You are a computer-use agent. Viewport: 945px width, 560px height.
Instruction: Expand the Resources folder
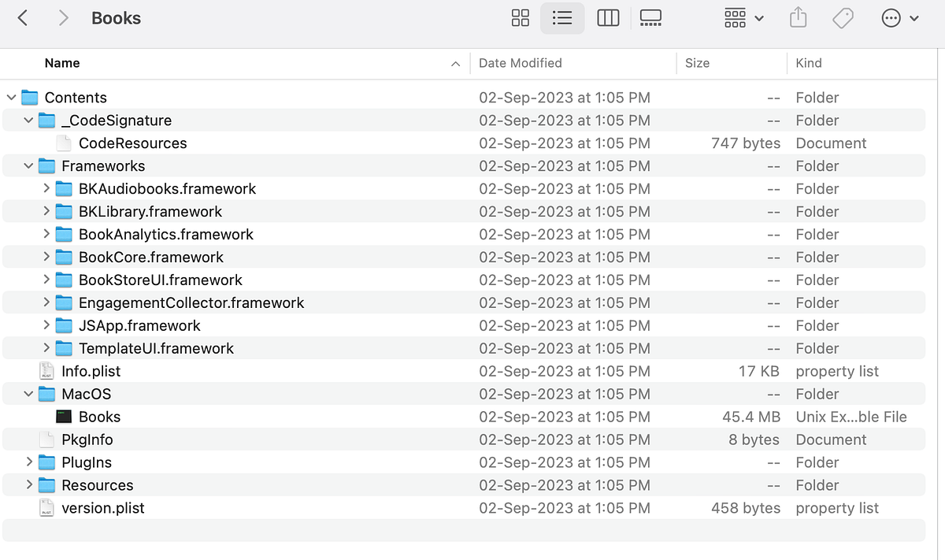pyautogui.click(x=29, y=485)
